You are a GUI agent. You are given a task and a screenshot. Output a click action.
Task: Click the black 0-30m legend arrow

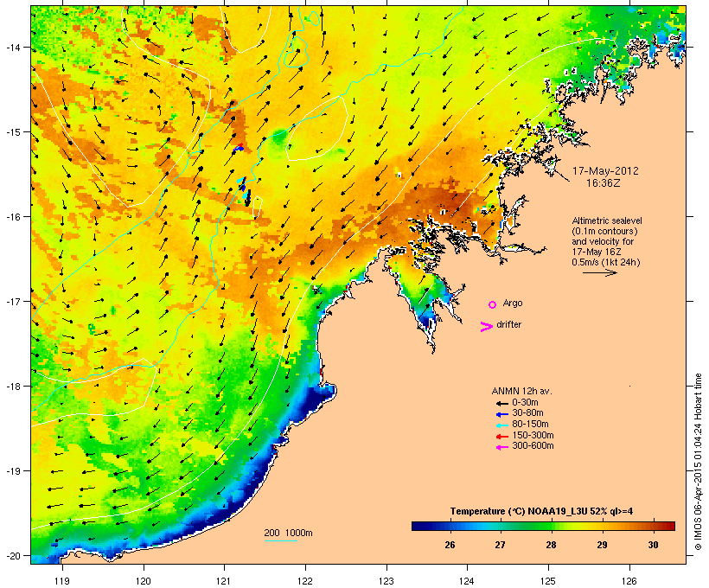tap(501, 403)
